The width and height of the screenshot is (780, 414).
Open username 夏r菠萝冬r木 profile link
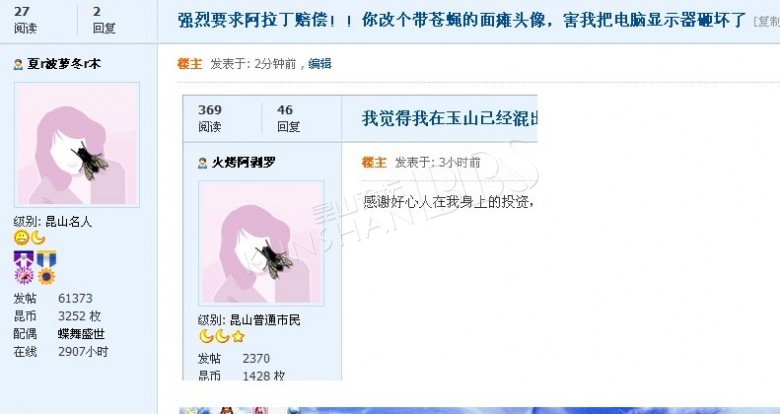pos(64,64)
